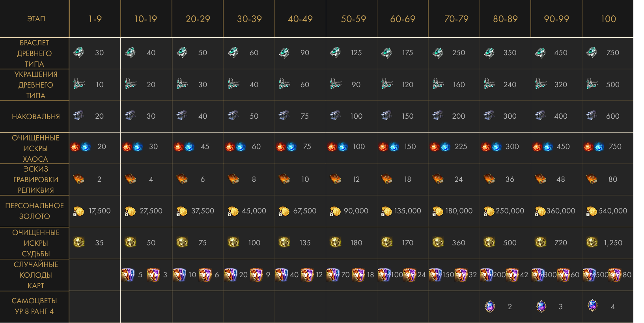Select the 100 stage column header
The image size is (644, 323).
pyautogui.click(x=608, y=19)
